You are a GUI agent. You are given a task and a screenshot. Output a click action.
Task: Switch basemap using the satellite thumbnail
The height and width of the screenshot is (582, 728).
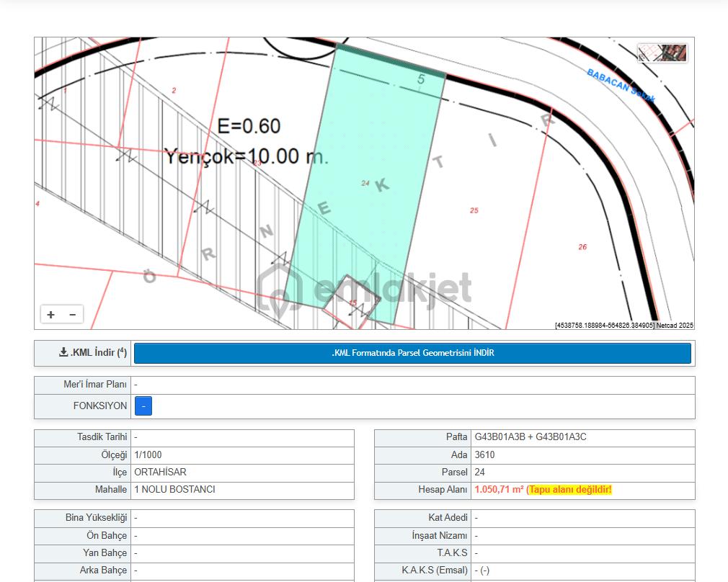pos(662,53)
